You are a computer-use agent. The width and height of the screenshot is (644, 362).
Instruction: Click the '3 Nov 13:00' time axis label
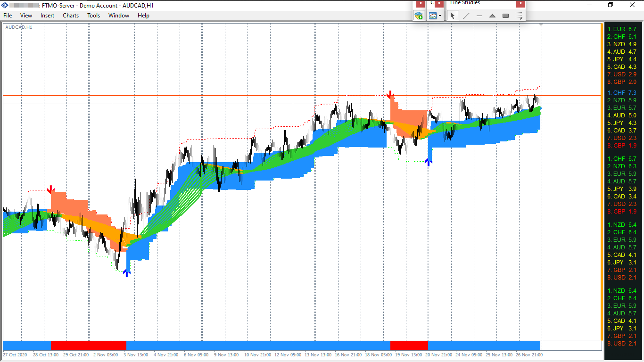tap(137, 355)
